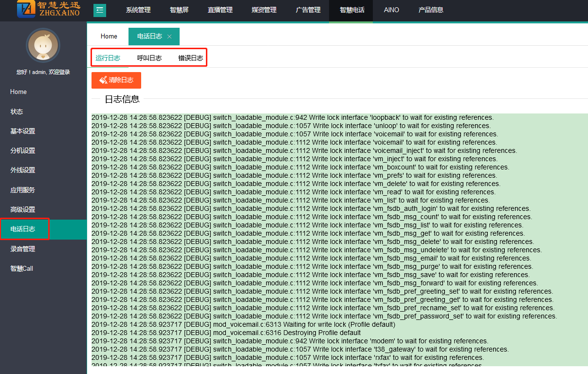Open the Home tab

coord(109,37)
